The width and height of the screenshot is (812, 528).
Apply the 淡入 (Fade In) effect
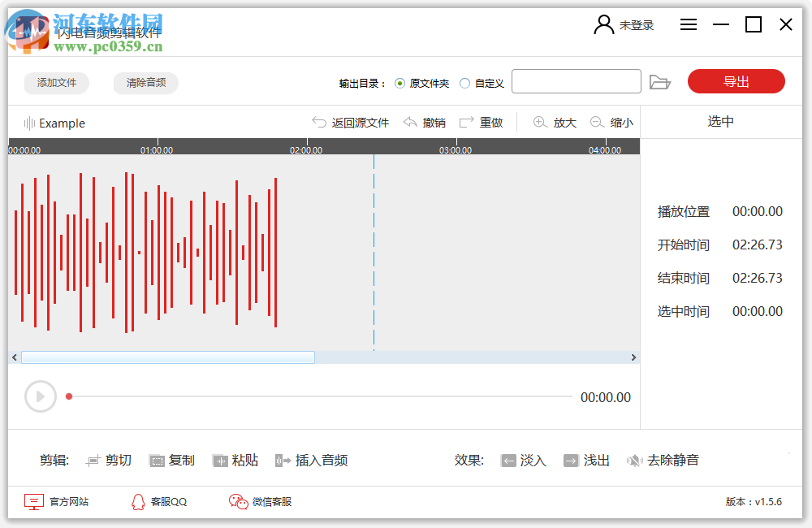523,460
